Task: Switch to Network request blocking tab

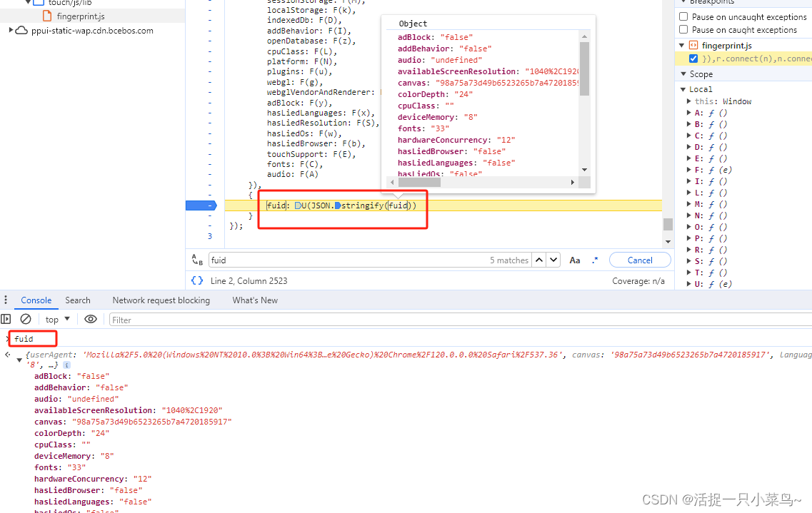Action: 161,300
